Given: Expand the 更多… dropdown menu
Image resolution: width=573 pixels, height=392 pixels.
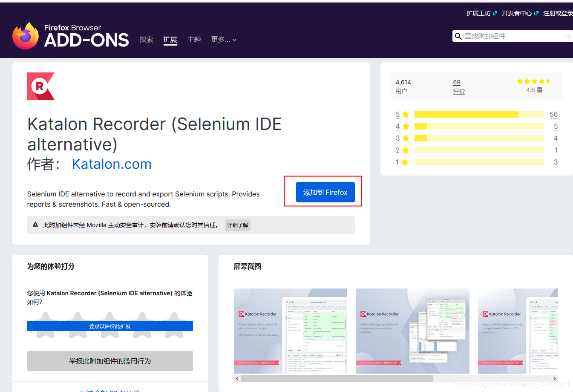Looking at the screenshot, I should (x=224, y=40).
